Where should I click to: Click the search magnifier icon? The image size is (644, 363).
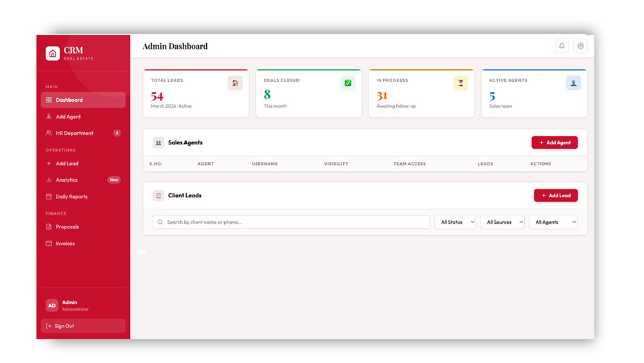[x=160, y=222]
